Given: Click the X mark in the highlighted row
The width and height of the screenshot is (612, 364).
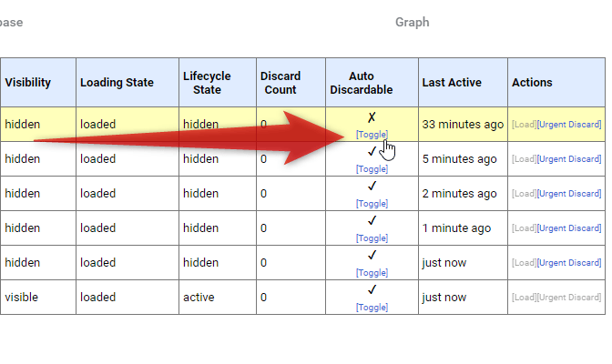Looking at the screenshot, I should tap(372, 117).
